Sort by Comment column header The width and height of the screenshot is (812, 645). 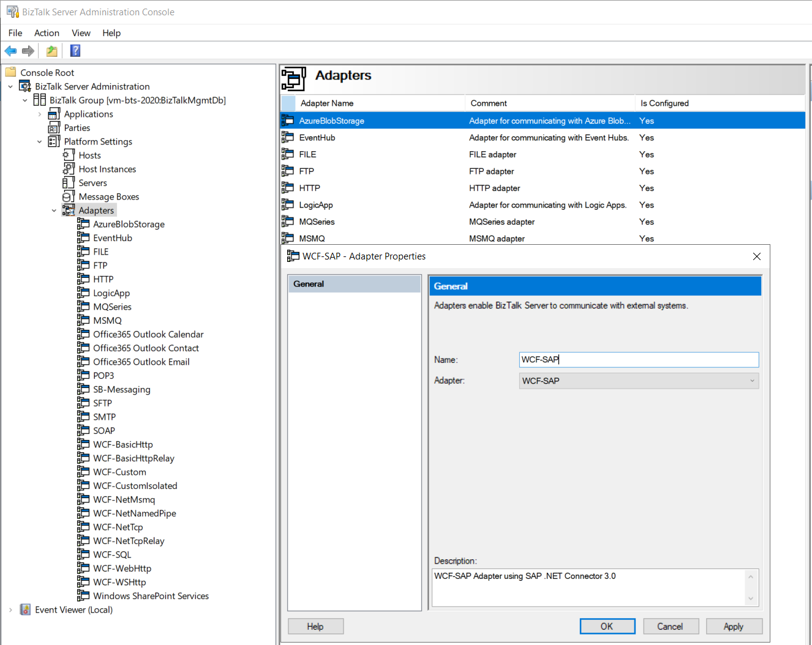tap(550, 103)
